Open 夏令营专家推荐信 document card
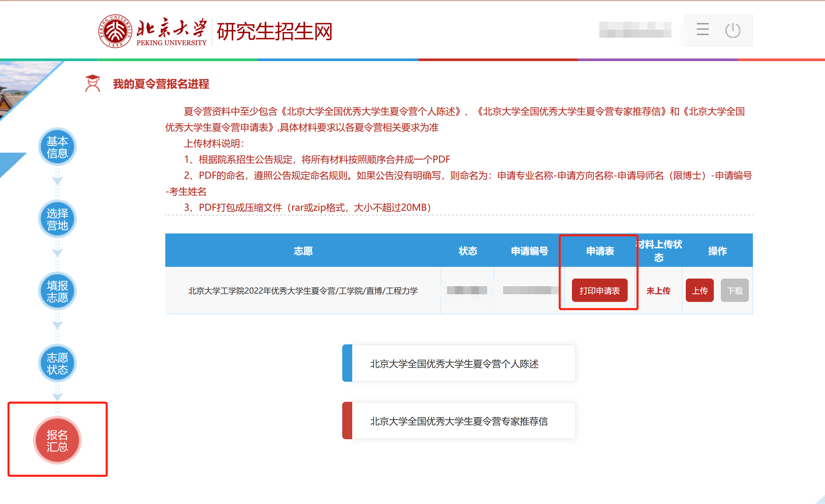 pyautogui.click(x=458, y=421)
